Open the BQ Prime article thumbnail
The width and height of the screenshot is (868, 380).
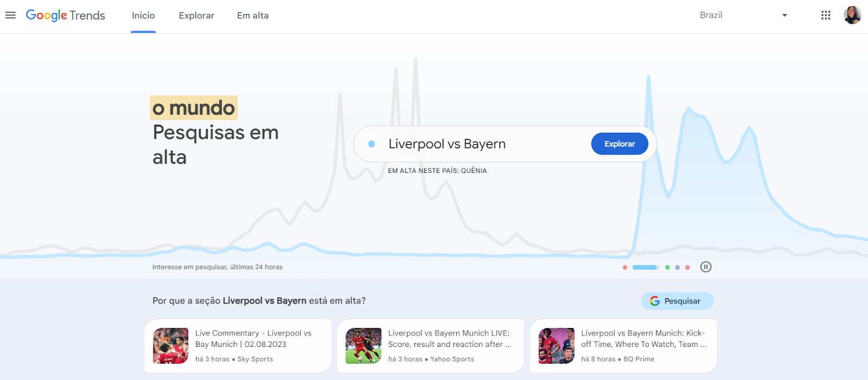tap(556, 346)
